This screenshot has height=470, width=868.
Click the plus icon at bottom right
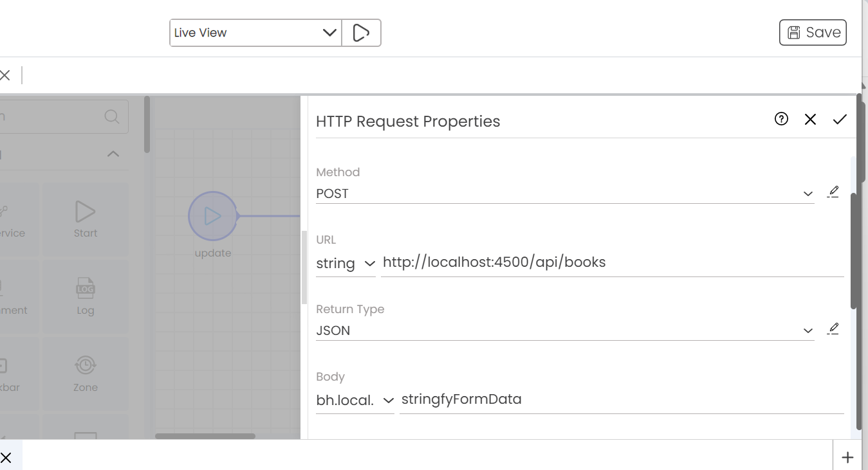pos(848,457)
